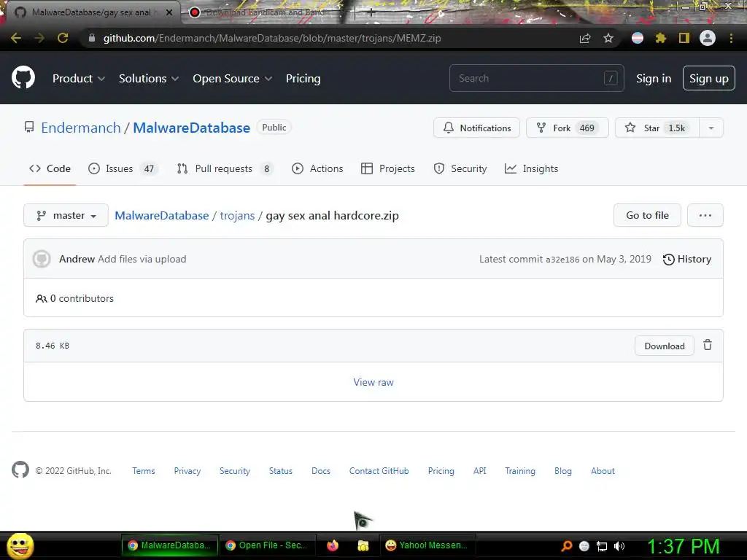
Task: Open the footer About link
Action: click(x=603, y=471)
